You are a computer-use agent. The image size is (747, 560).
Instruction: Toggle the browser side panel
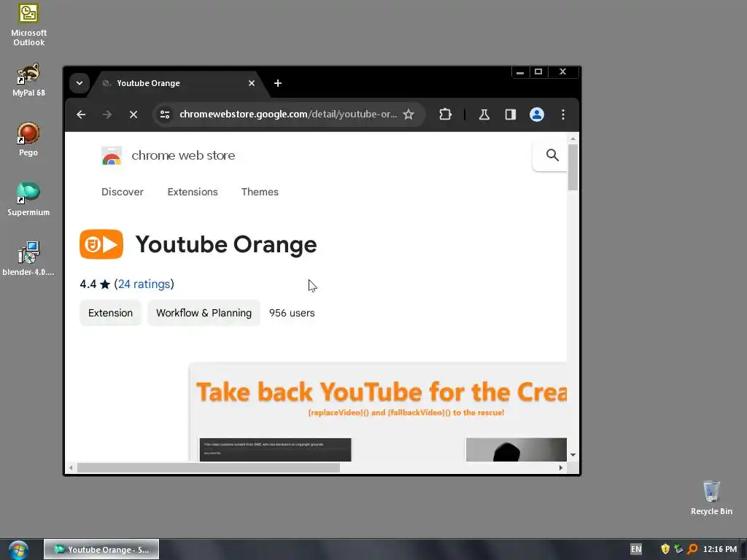pyautogui.click(x=510, y=114)
